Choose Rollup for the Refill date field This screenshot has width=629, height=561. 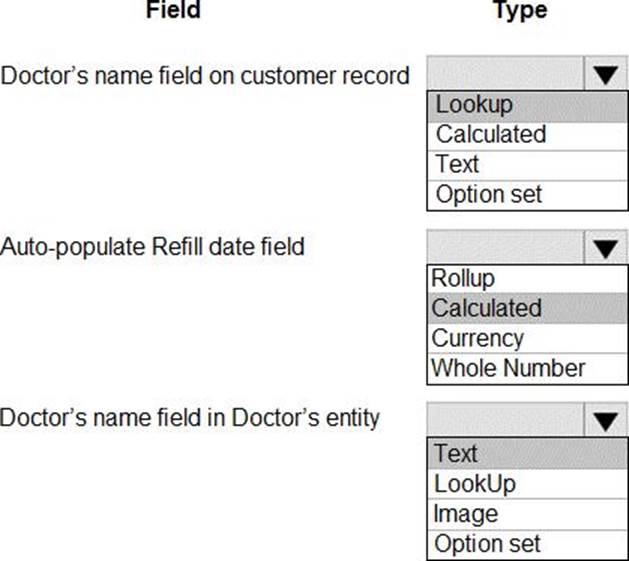pos(463,278)
